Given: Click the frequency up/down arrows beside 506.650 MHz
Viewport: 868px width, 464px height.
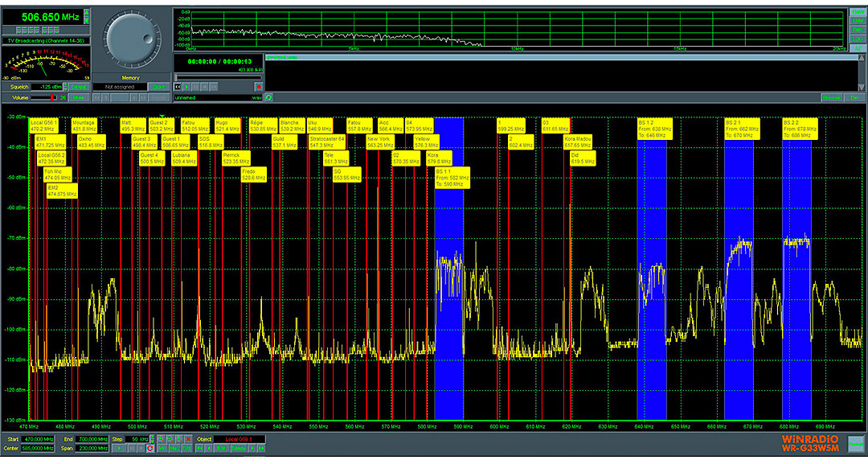Looking at the screenshot, I should pyautogui.click(x=84, y=16).
